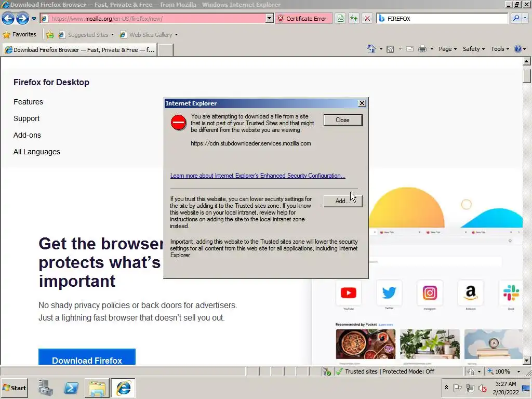Click the Action Center flag tray icon

pos(457,388)
